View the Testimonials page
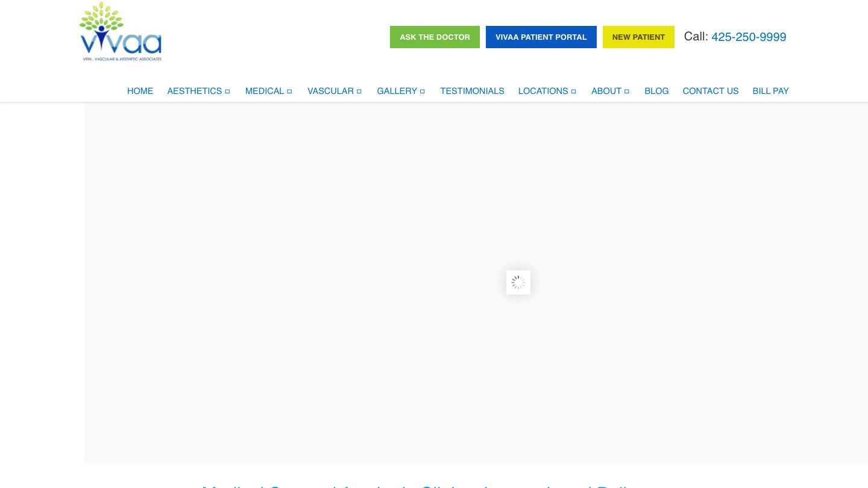The width and height of the screenshot is (868, 488). click(x=472, y=91)
